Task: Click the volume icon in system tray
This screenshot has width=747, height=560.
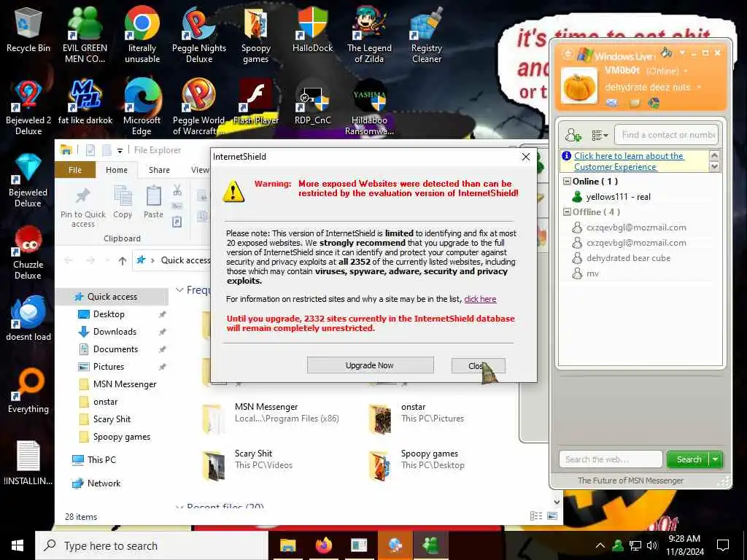Action: (x=652, y=545)
